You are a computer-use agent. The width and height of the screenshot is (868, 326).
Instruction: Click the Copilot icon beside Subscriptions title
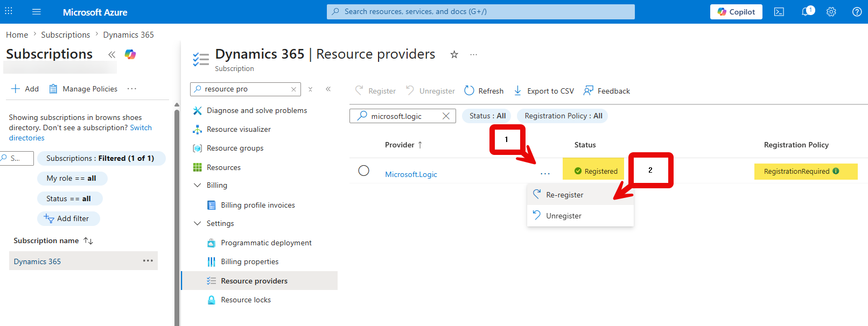pos(130,54)
